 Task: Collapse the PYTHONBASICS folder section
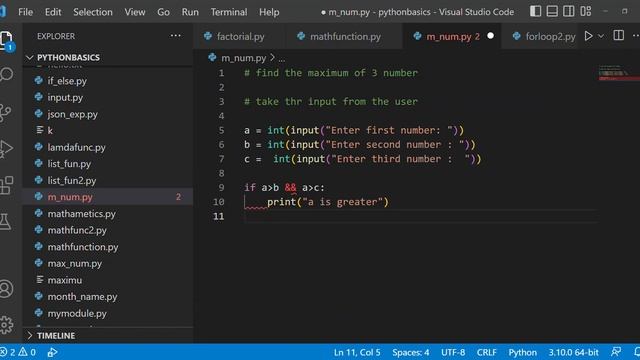pyautogui.click(x=107, y=58)
